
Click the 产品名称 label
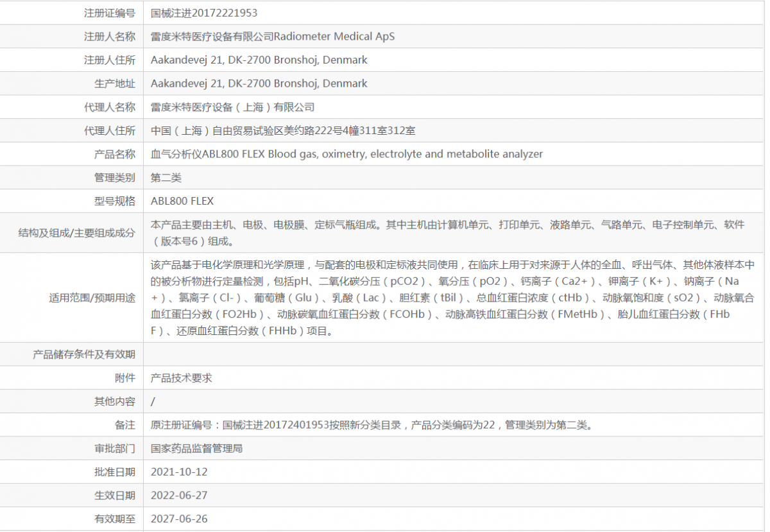click(x=115, y=154)
